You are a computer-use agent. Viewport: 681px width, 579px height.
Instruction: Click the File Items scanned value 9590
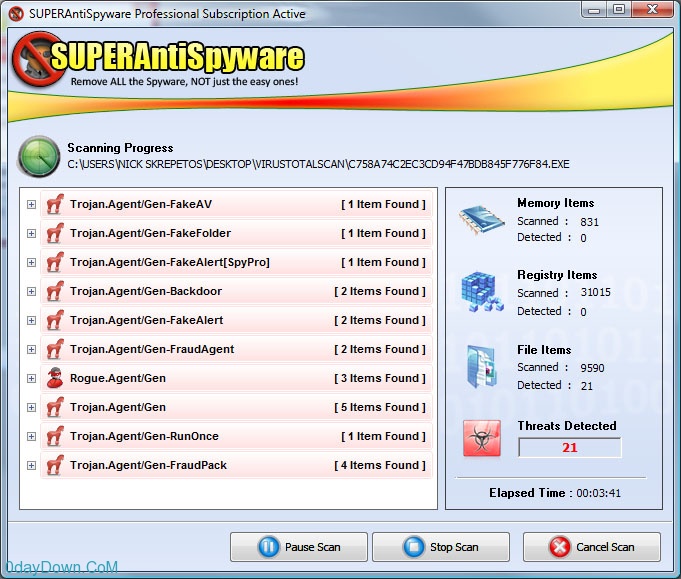(592, 368)
